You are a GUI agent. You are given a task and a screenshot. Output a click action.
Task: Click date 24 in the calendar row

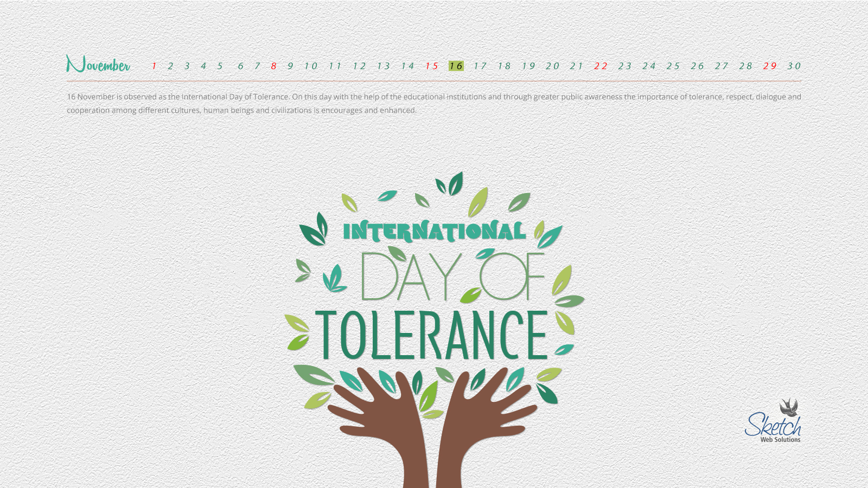[649, 66]
